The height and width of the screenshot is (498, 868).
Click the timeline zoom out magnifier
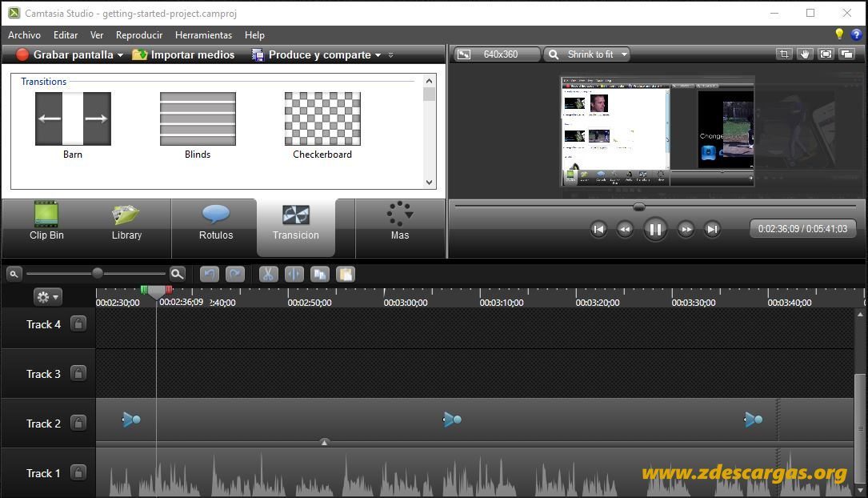point(14,274)
